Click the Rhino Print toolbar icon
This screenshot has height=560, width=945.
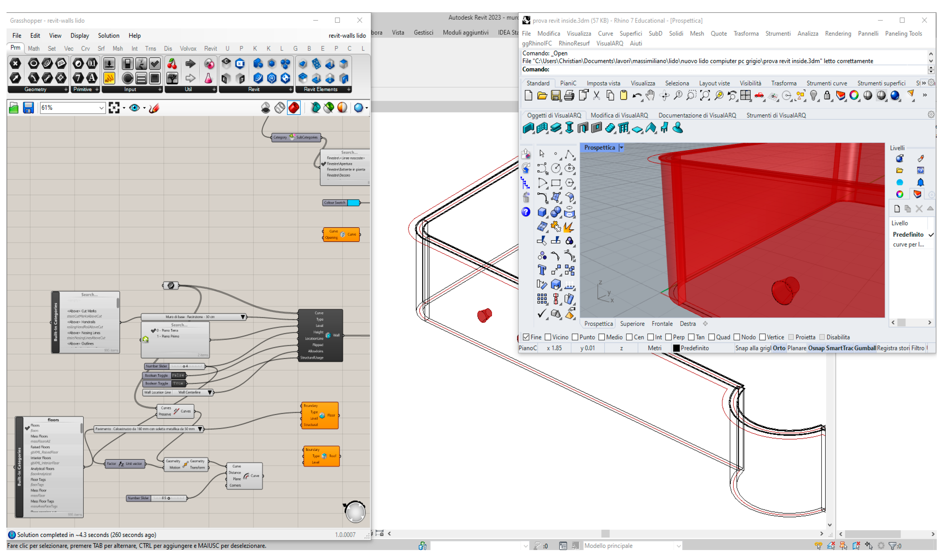[x=569, y=96]
